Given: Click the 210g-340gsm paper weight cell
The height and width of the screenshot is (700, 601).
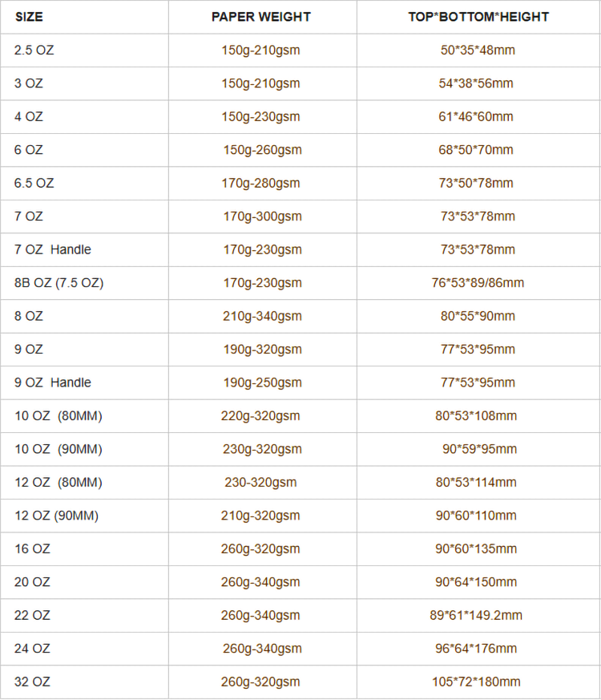Looking at the screenshot, I should [x=262, y=316].
